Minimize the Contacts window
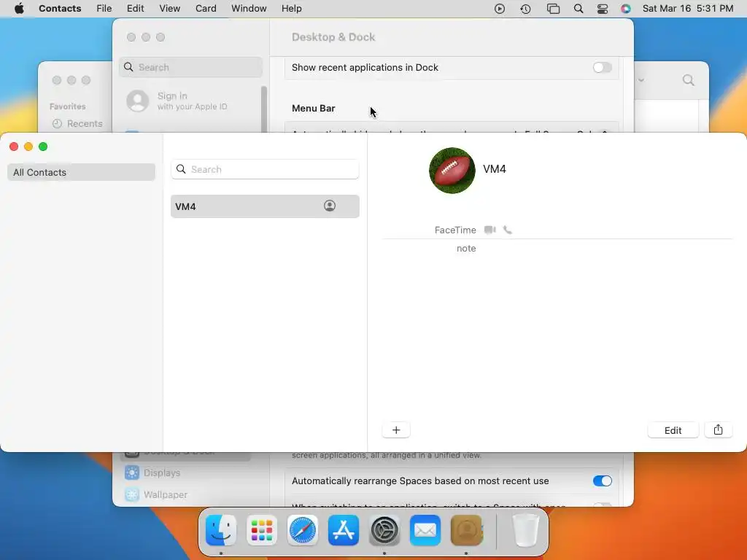This screenshot has height=560, width=747. click(x=28, y=147)
